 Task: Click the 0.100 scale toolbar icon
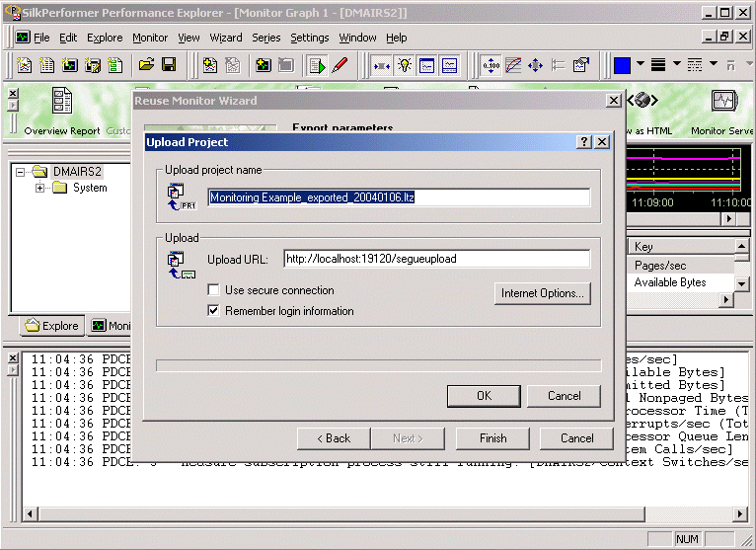coord(491,65)
